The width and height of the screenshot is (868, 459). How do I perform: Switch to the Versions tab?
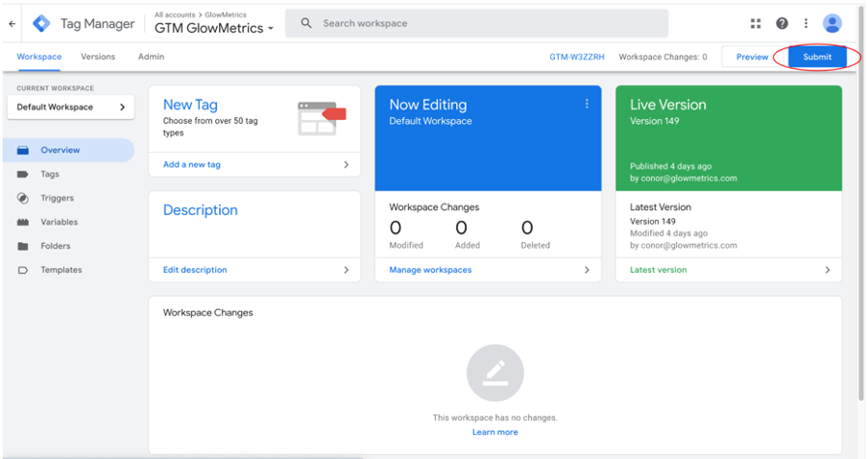(98, 57)
